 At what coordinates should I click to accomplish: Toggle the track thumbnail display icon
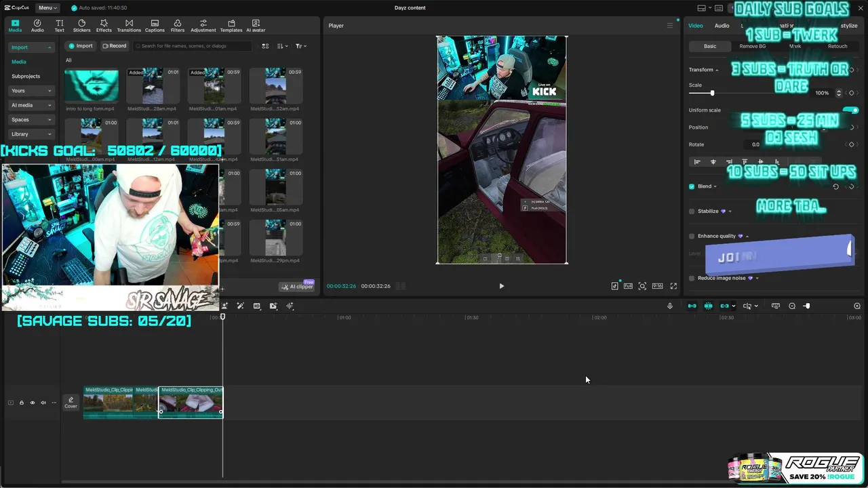10,403
